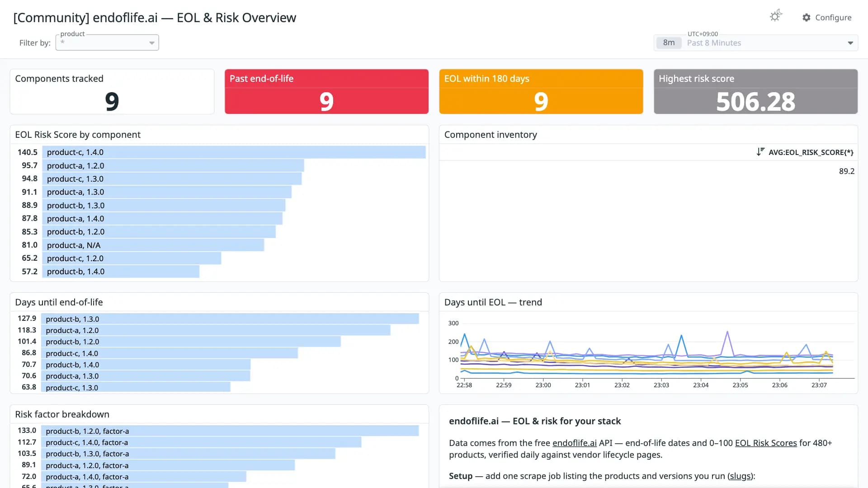
Task: Click product-c, 1.2.0 row with score 65.2
Action: [132, 258]
